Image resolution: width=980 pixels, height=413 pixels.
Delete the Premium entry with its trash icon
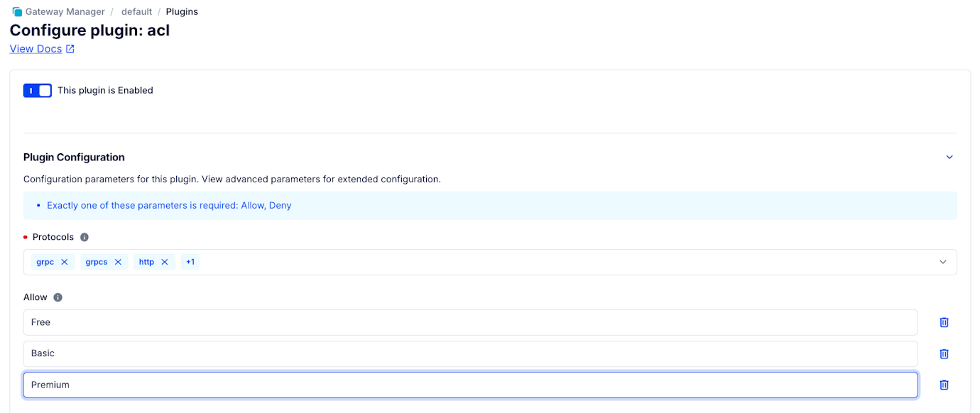pos(944,385)
